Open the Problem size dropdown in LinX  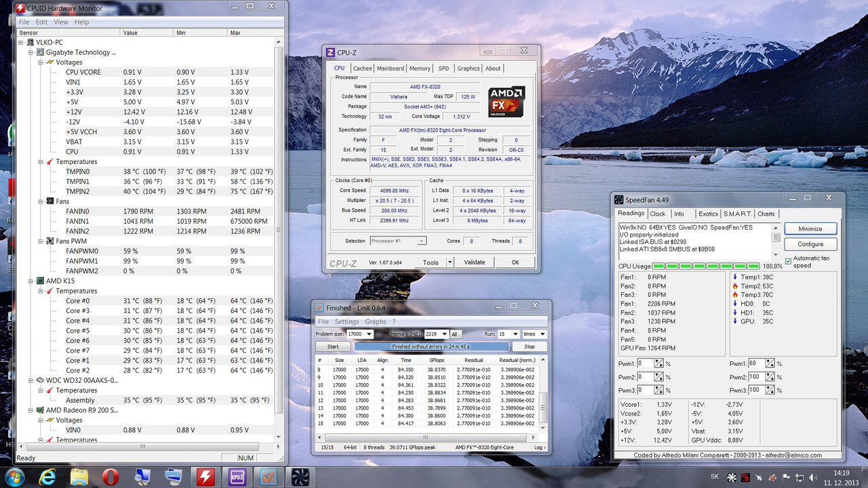[x=369, y=334]
